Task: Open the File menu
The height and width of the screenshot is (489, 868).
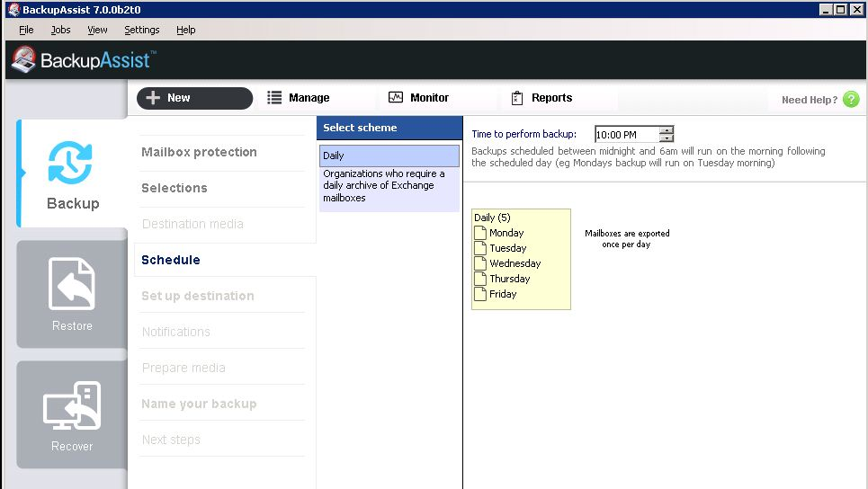Action: (x=26, y=30)
